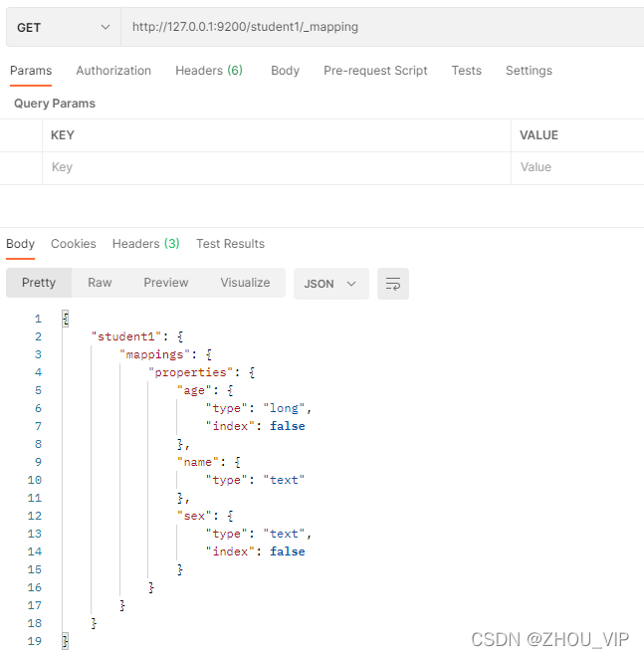
Task: Open the Authorization tab
Action: click(x=113, y=71)
